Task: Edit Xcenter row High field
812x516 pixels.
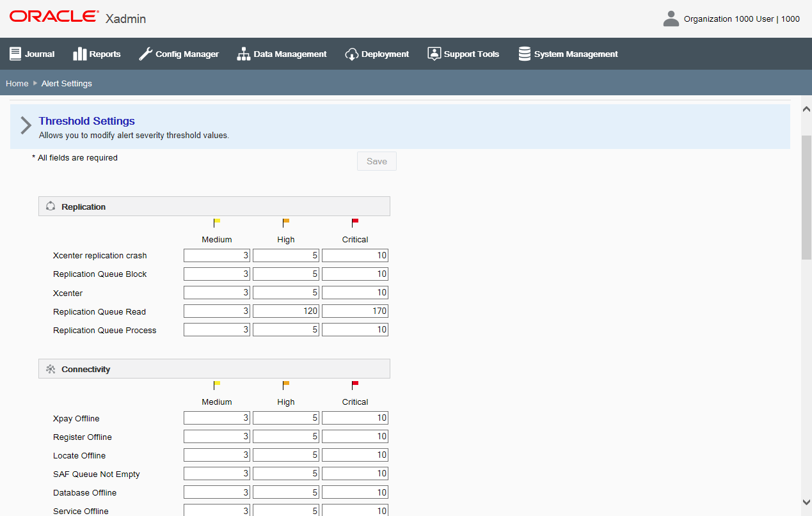Action: (286, 293)
